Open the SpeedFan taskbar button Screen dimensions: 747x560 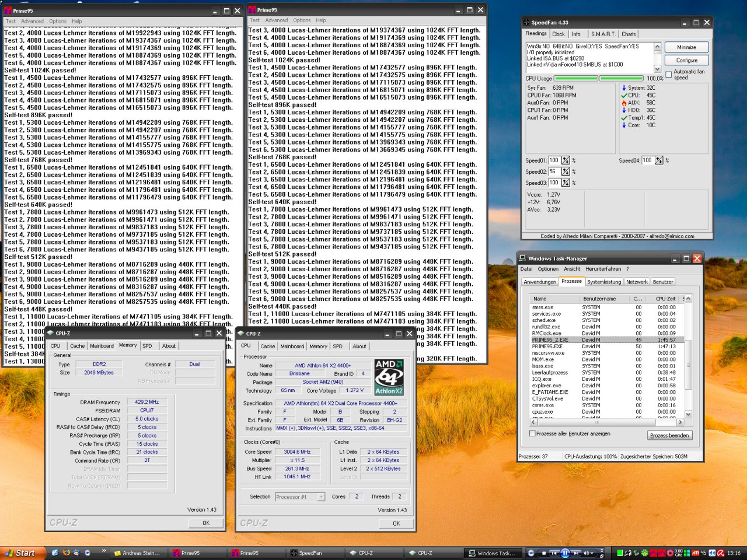[315, 553]
